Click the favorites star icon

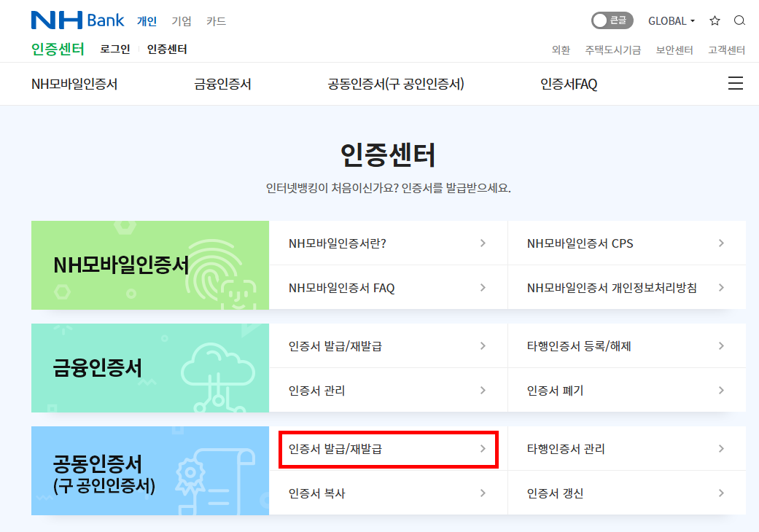pyautogui.click(x=715, y=20)
